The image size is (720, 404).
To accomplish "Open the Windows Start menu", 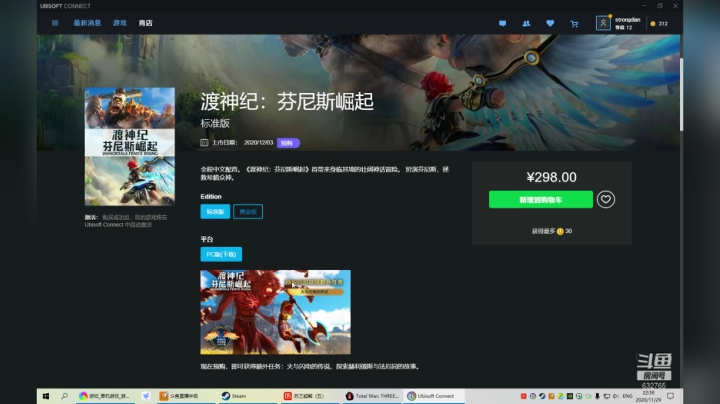I will point(45,396).
